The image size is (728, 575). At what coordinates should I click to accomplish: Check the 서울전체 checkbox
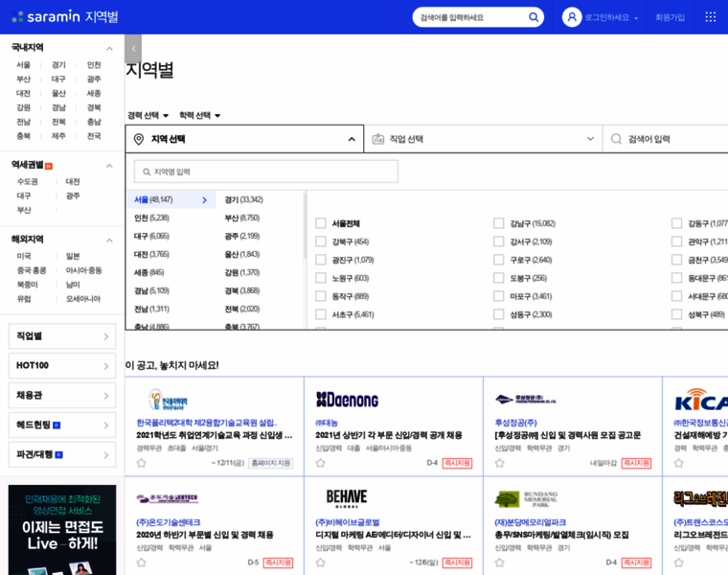(321, 223)
